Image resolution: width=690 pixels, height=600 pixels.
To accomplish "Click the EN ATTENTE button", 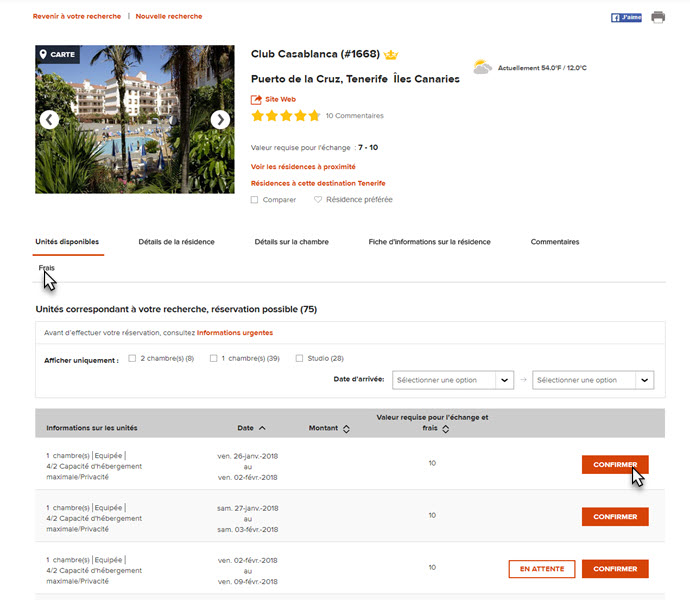I will (542, 569).
